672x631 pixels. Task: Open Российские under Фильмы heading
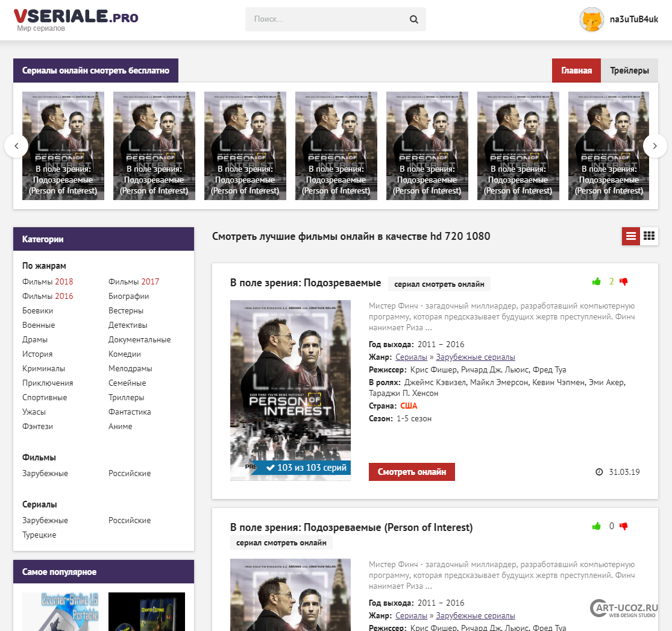(x=130, y=474)
